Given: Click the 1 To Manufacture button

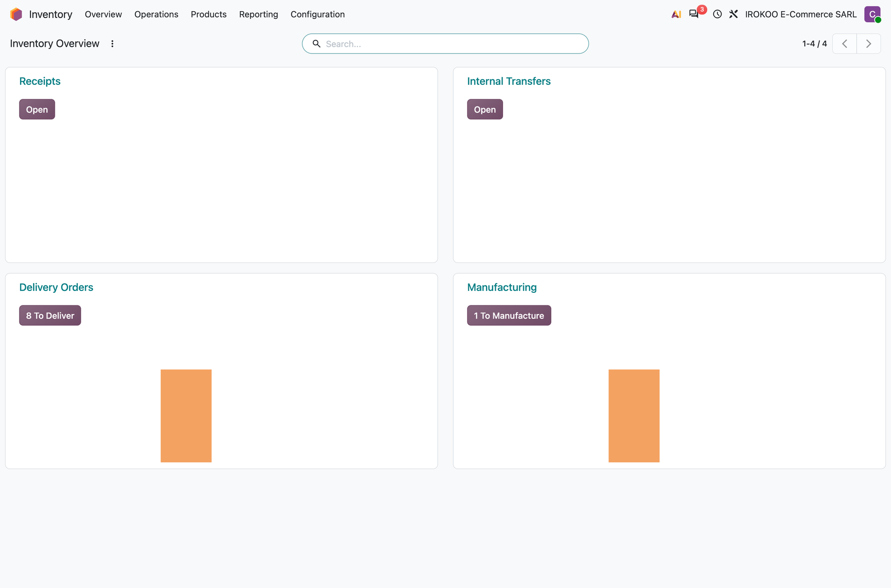Looking at the screenshot, I should (x=509, y=316).
